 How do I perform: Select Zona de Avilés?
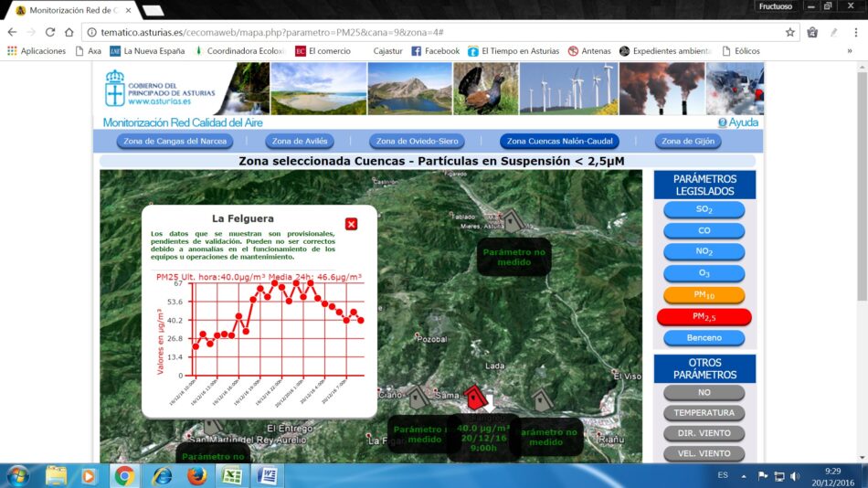[300, 142]
